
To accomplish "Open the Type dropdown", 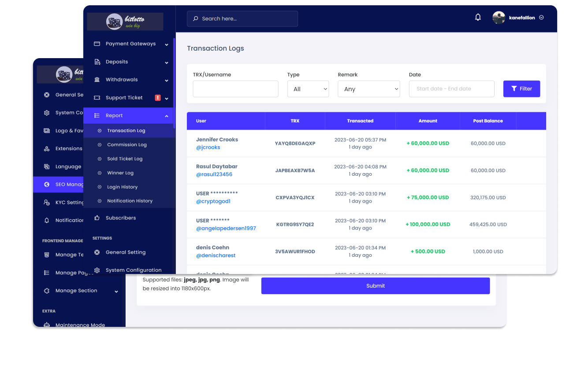I will (x=308, y=89).
